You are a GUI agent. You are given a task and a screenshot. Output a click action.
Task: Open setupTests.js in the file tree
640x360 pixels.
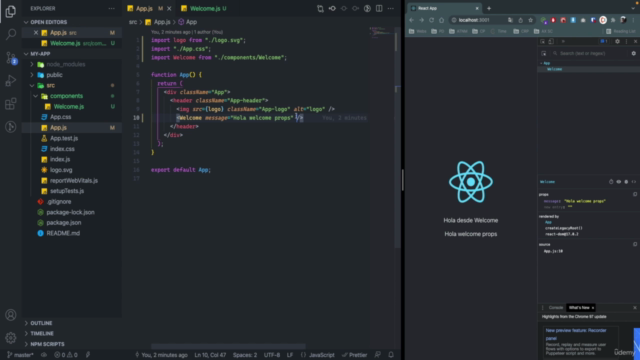67,191
